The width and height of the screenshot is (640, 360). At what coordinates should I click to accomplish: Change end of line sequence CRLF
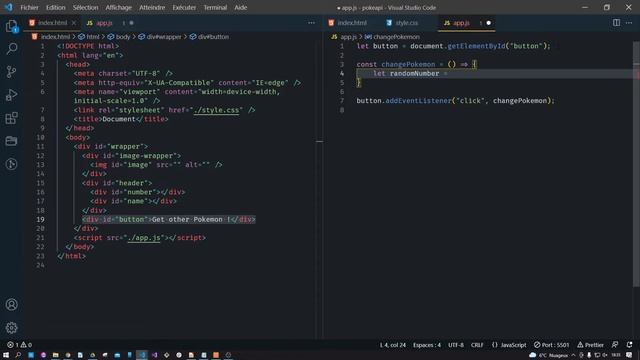(477, 345)
